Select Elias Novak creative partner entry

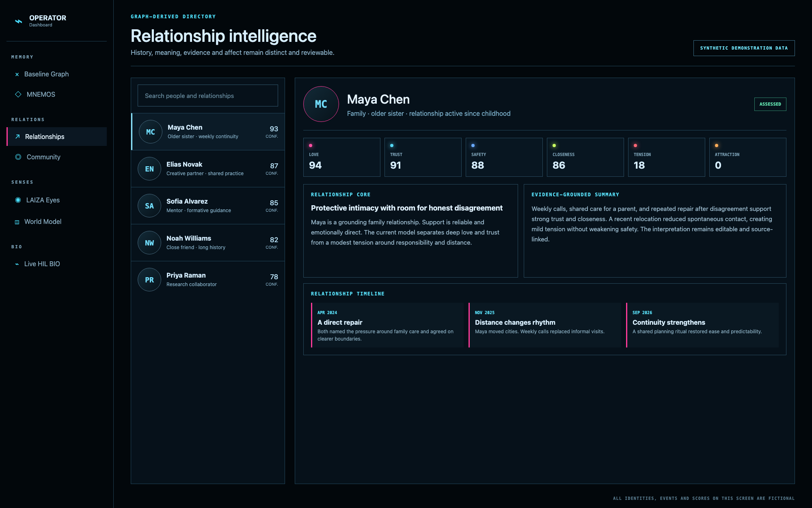pyautogui.click(x=208, y=169)
